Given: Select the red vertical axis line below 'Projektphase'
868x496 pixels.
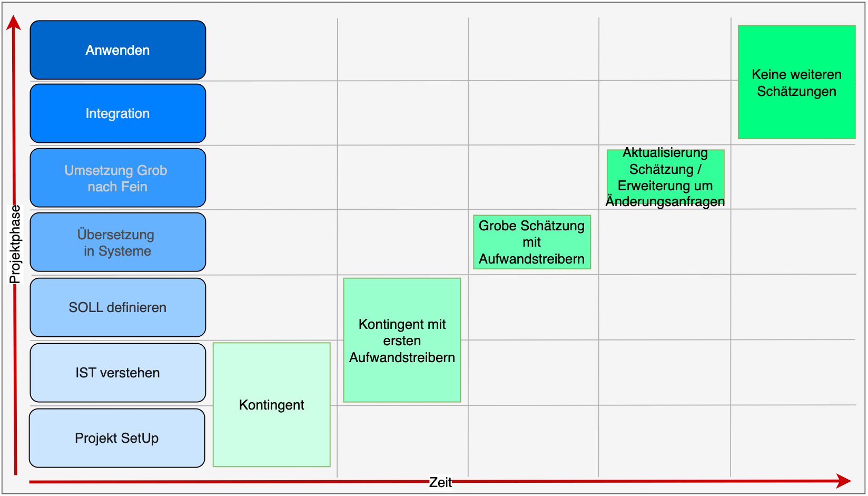Looking at the screenshot, I should 15,380.
